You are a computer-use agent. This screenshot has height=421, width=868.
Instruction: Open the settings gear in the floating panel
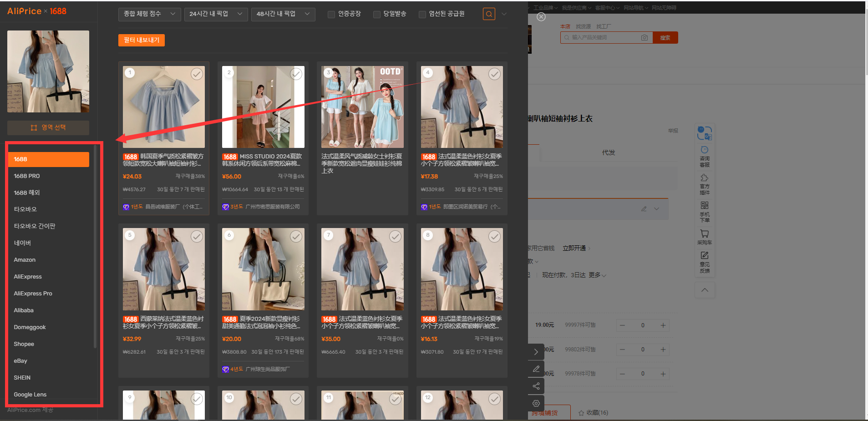pyautogui.click(x=536, y=403)
